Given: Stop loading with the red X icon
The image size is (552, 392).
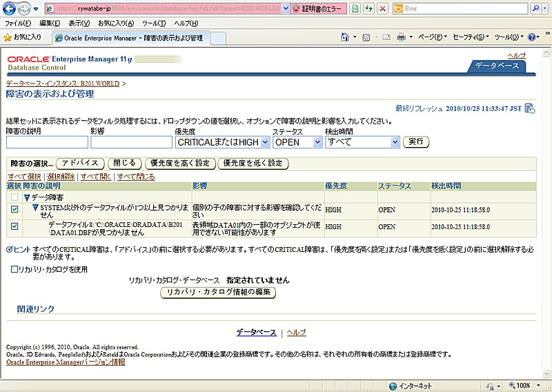Looking at the screenshot, I should click(383, 8).
